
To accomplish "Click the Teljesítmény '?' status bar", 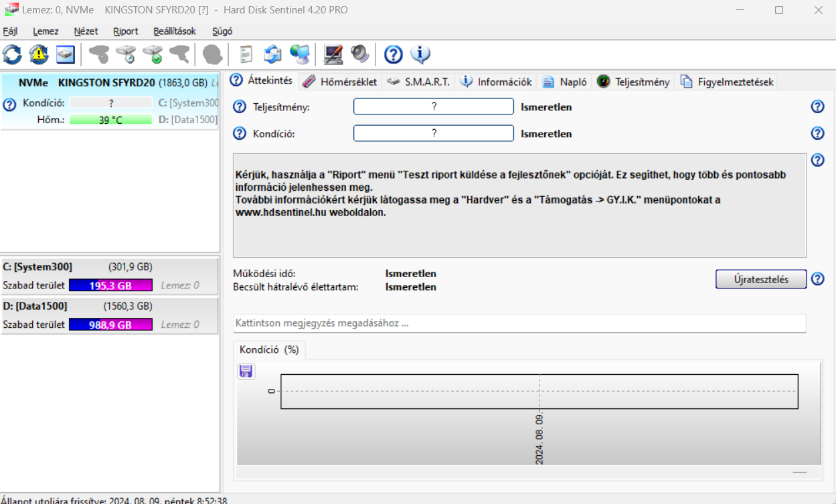I will click(x=434, y=107).
